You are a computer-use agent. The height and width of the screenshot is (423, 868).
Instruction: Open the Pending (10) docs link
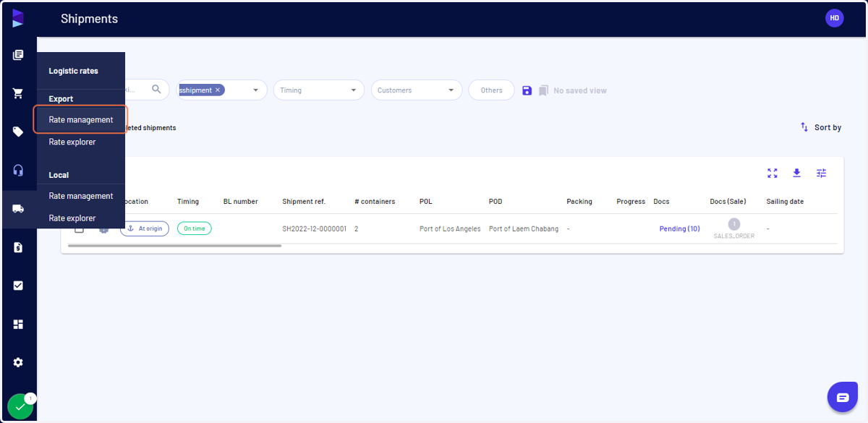[x=679, y=228]
